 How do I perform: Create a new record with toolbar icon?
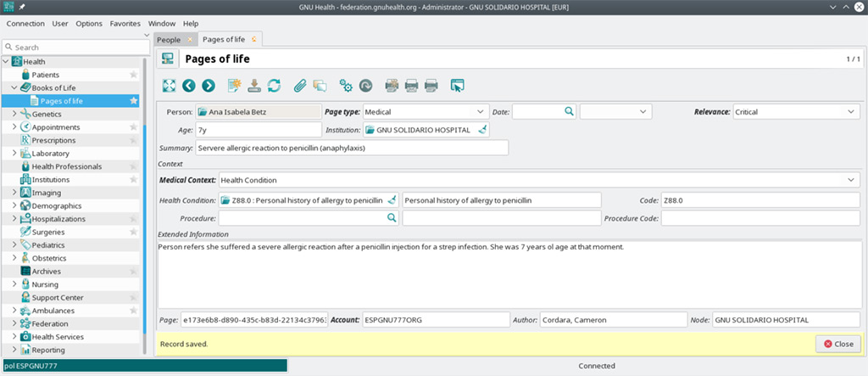tap(233, 85)
